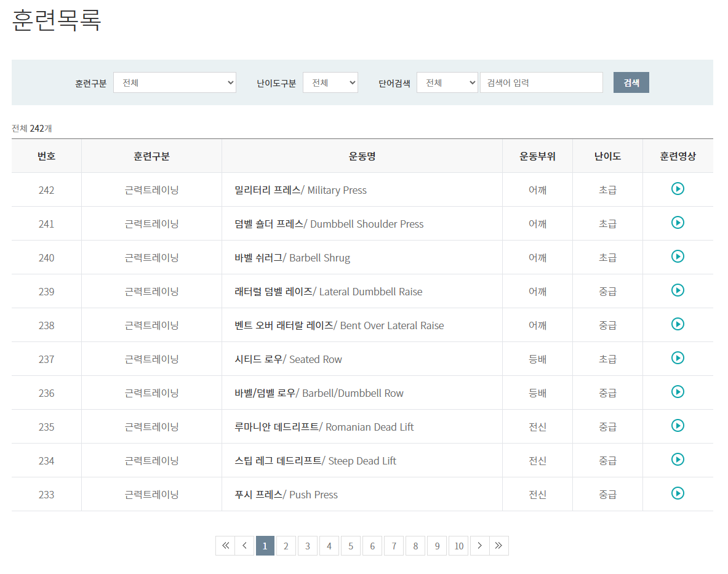Go to page 2 of results
The width and height of the screenshot is (728, 574).
coord(286,546)
